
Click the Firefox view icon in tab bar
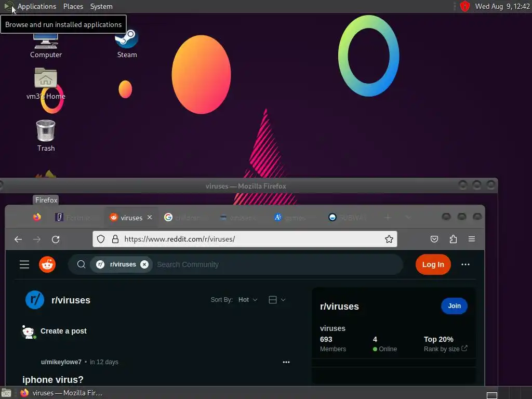click(37, 217)
